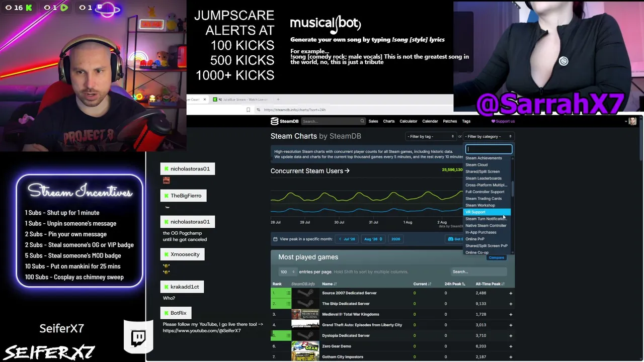Select Steam Achievements category option

coord(487,158)
